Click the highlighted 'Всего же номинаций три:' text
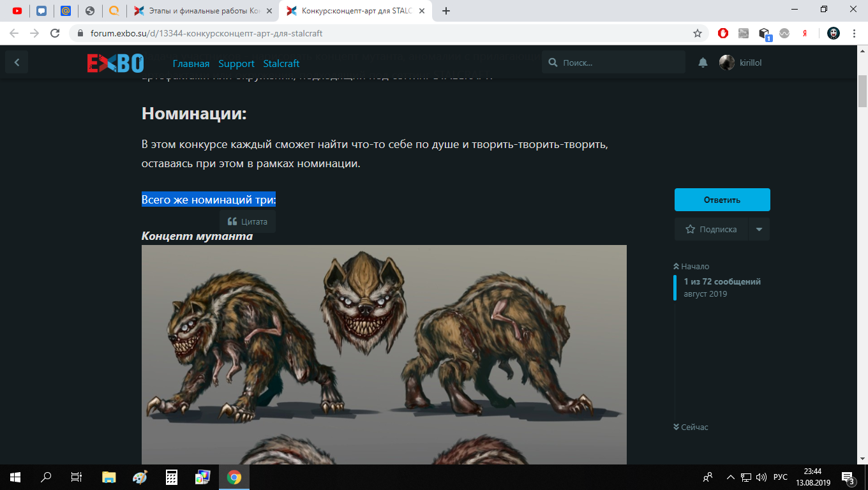The image size is (868, 490). pos(209,199)
